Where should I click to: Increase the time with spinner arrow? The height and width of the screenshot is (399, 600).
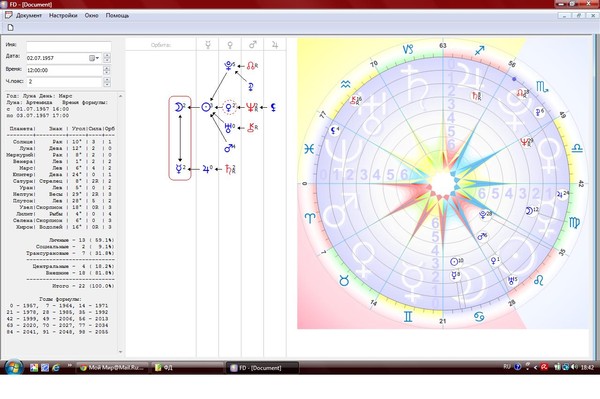point(107,68)
